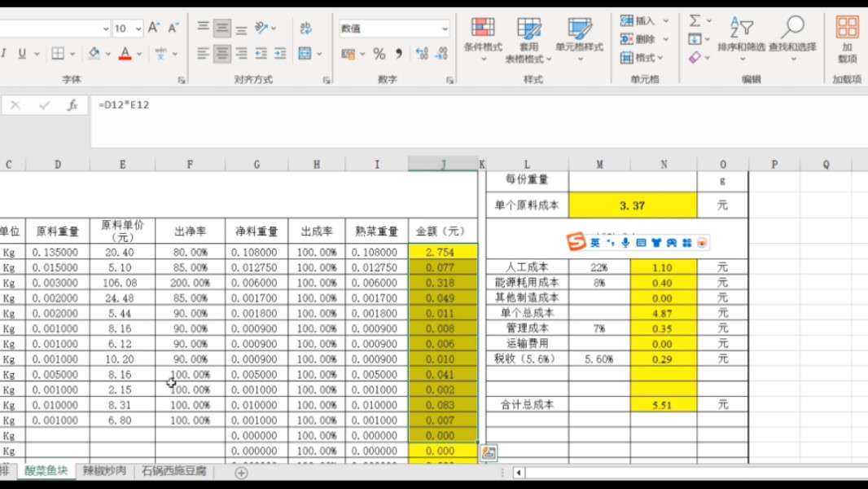868x489 pixels.
Task: Toggle underline formatting
Action: pos(22,53)
